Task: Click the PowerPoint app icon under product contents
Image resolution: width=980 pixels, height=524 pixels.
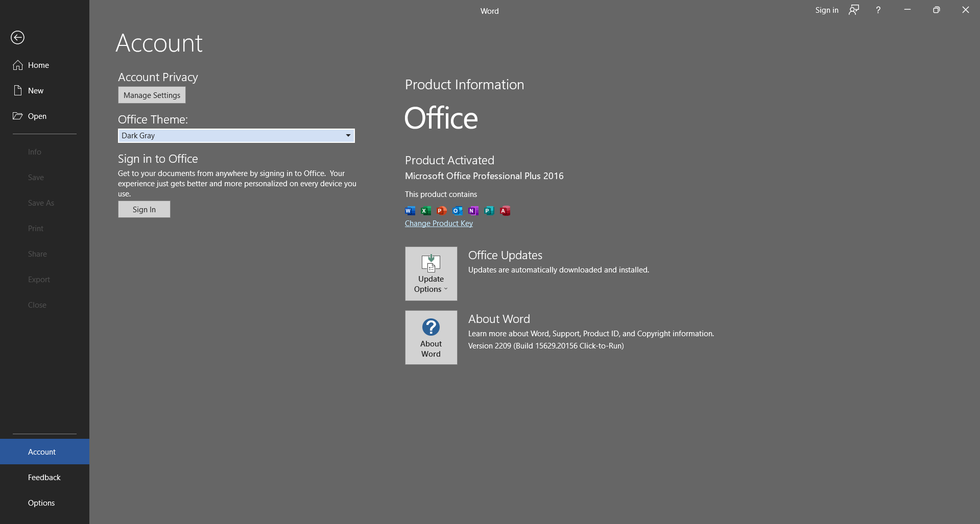Action: [x=442, y=211]
